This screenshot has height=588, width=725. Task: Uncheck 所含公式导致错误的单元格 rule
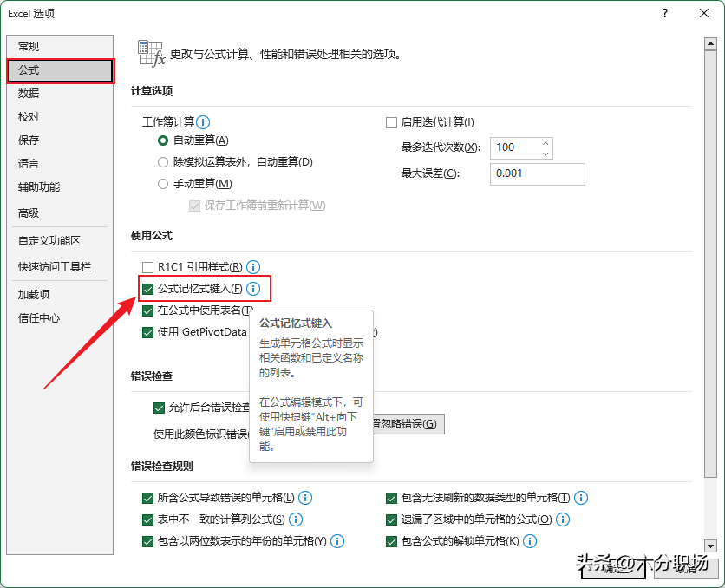click(x=147, y=498)
